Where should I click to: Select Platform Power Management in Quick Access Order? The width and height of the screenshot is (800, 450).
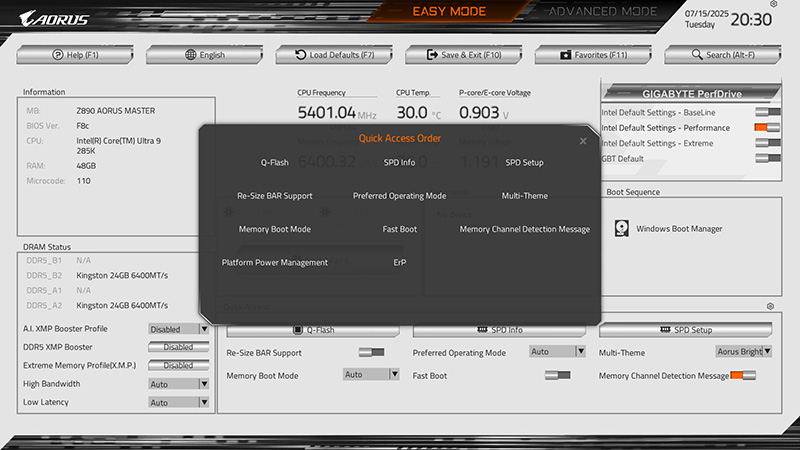pos(275,262)
